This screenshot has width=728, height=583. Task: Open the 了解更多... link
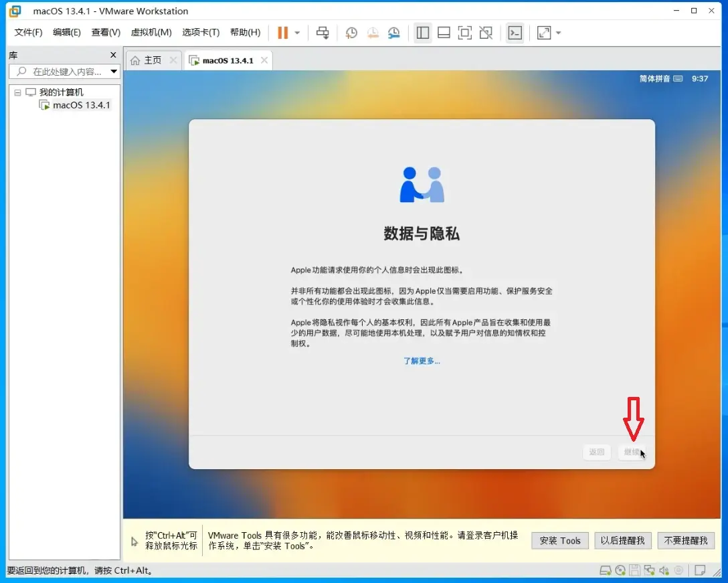point(422,361)
